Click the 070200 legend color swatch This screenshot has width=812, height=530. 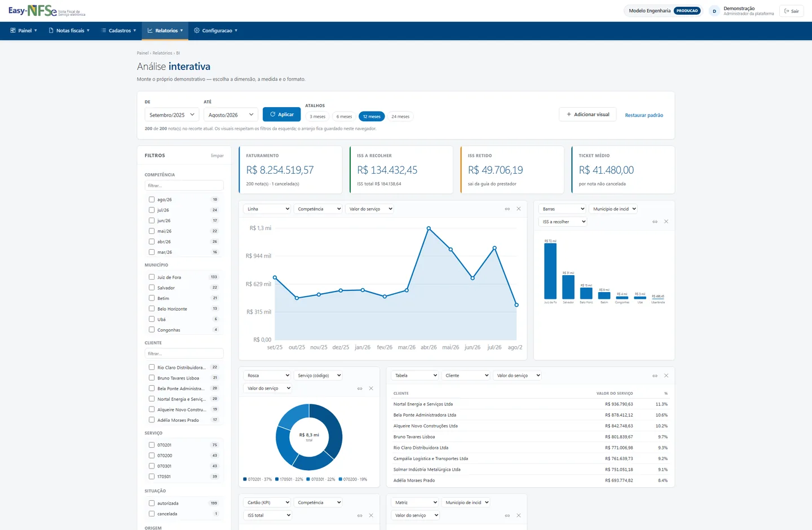(x=341, y=479)
